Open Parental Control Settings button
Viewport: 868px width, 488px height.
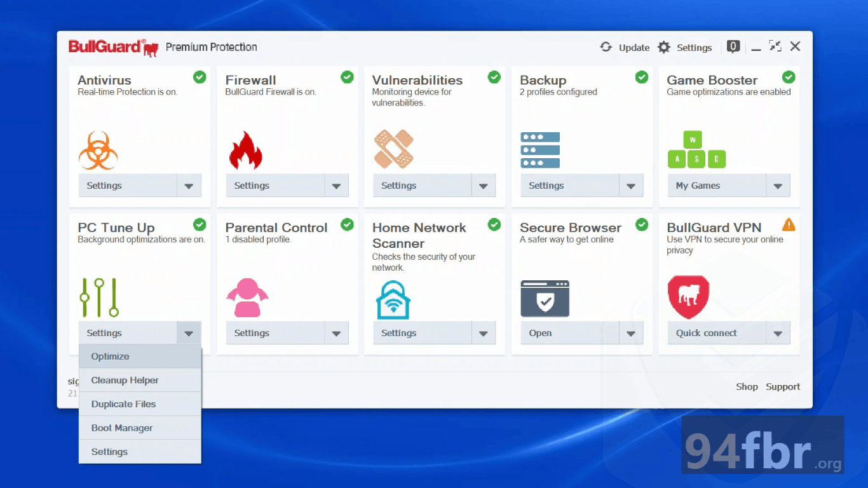275,333
